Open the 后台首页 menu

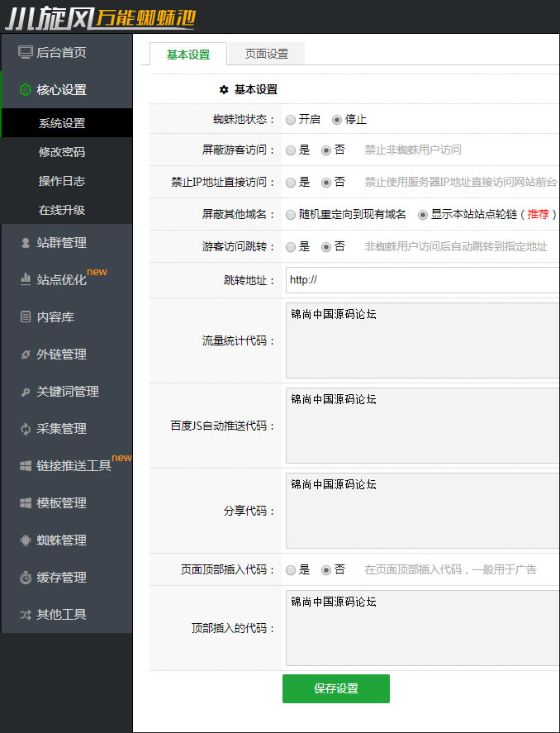(67, 52)
